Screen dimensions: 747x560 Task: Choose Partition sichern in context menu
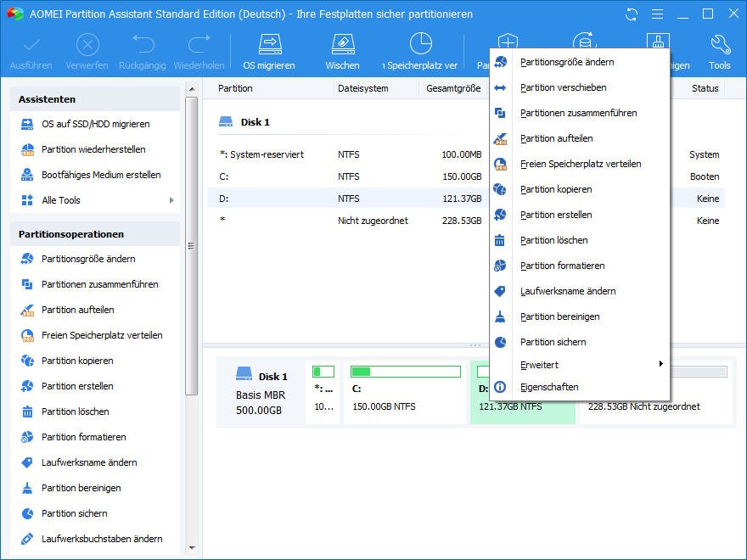click(580, 342)
